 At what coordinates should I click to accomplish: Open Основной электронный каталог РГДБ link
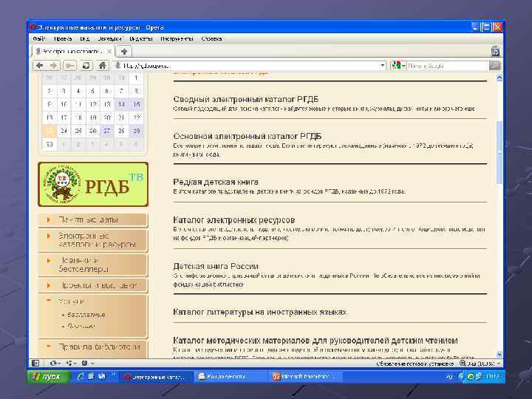coord(248,136)
